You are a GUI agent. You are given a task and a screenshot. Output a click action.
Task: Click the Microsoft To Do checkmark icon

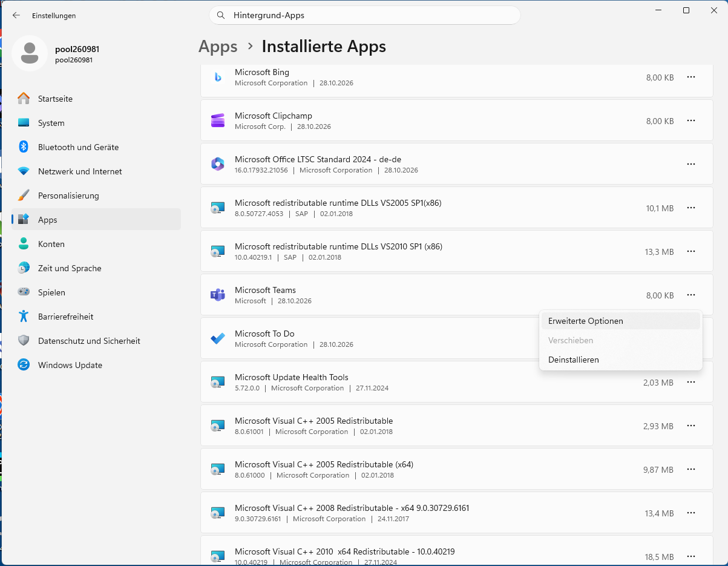218,338
